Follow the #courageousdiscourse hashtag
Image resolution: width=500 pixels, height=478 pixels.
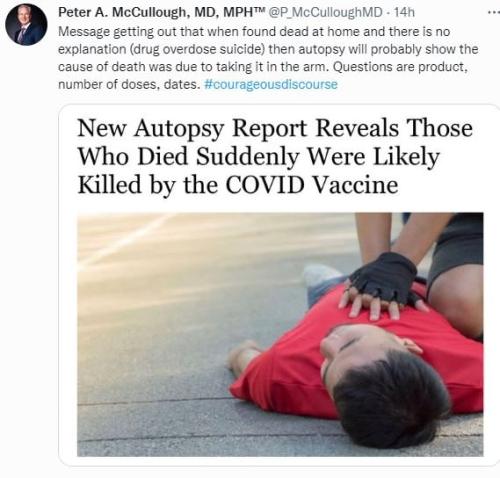coord(271,84)
